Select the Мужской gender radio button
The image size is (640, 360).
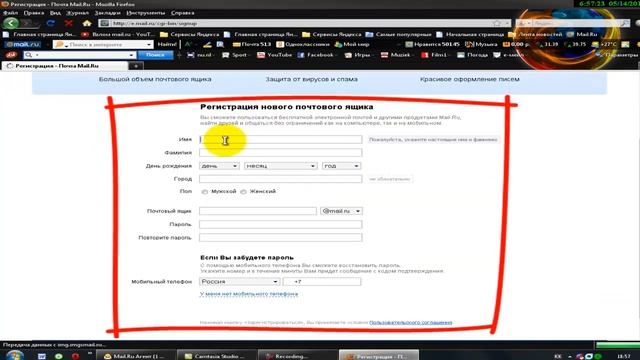click(204, 191)
